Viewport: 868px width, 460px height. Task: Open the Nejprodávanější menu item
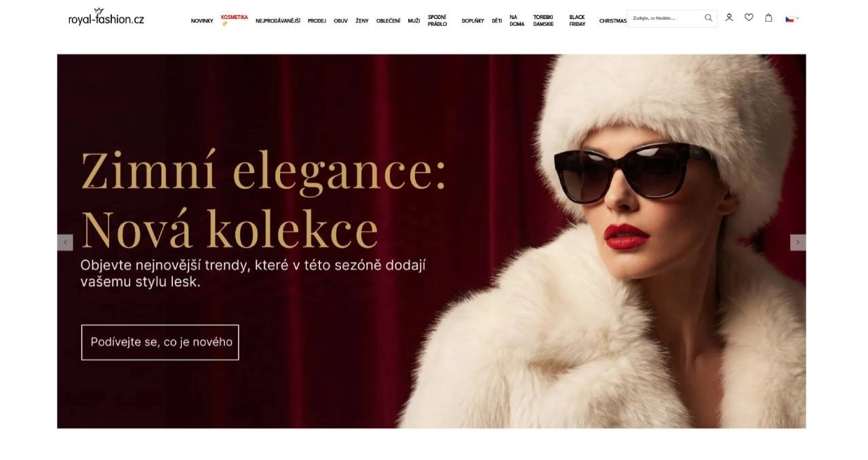pyautogui.click(x=277, y=21)
